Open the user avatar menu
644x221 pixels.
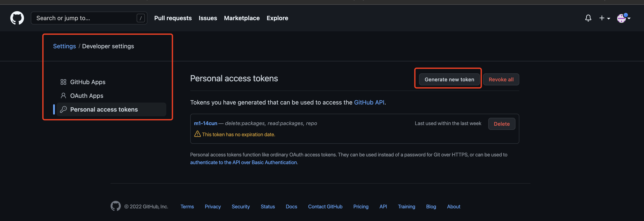point(623,18)
